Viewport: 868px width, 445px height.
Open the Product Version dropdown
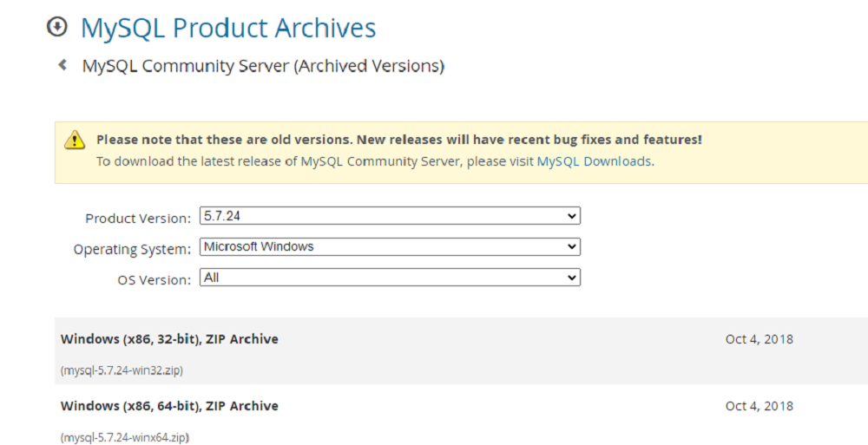(390, 216)
